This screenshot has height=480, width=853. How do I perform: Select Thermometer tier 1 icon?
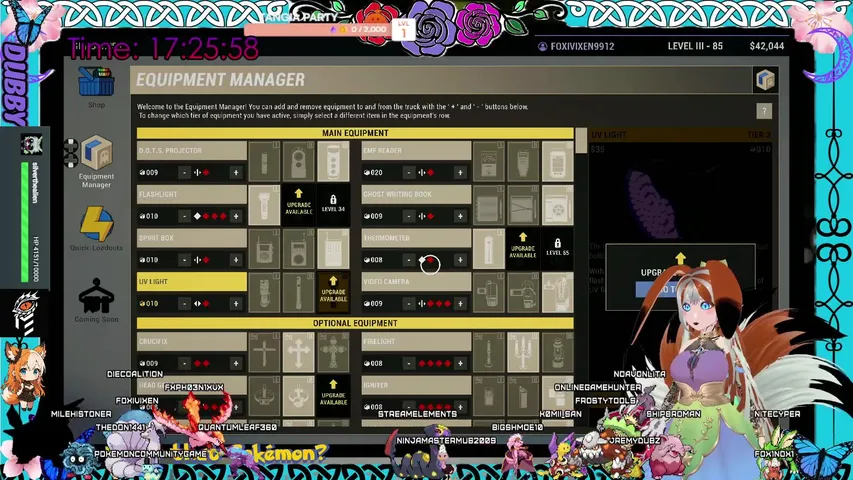click(x=489, y=249)
